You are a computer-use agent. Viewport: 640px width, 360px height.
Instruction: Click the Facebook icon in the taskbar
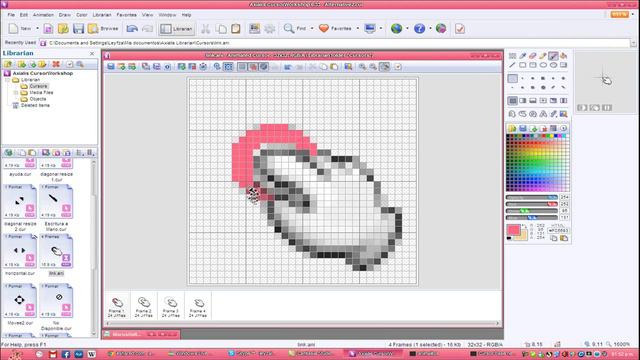(66, 354)
